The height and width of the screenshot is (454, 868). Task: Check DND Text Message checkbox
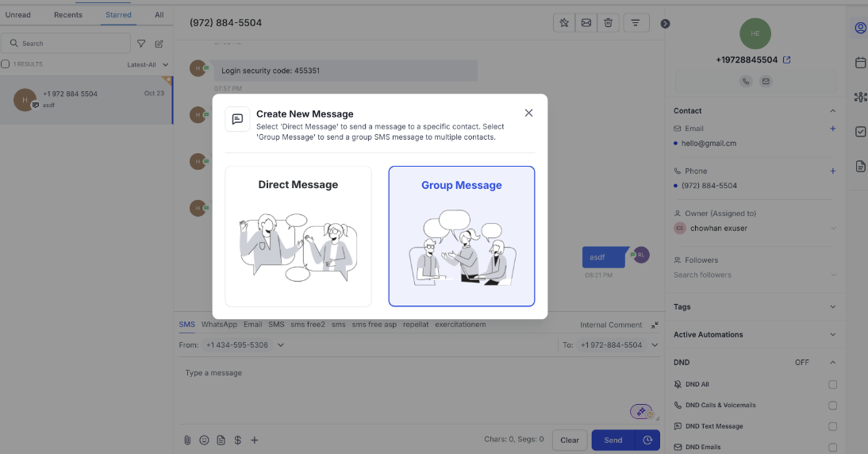(832, 426)
